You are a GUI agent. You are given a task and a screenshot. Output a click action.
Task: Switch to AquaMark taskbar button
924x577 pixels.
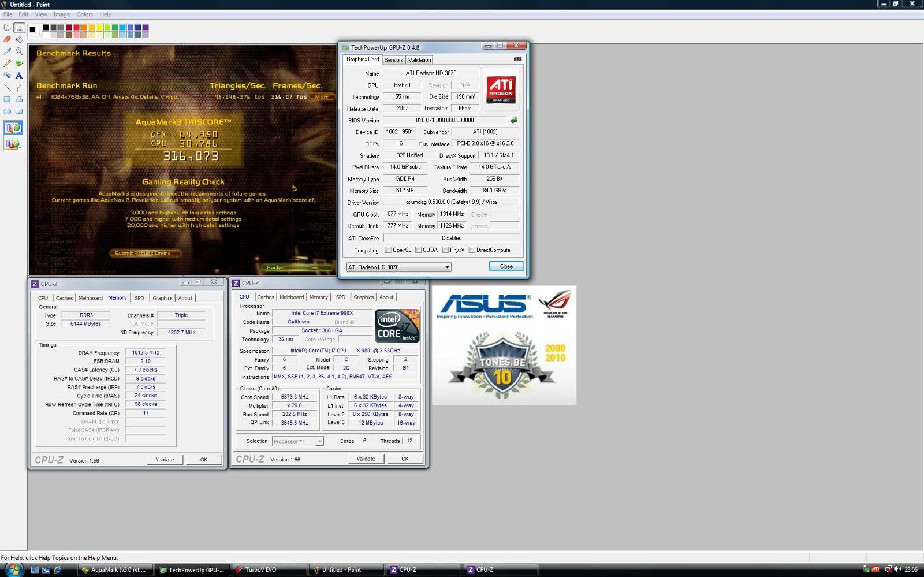tap(115, 569)
